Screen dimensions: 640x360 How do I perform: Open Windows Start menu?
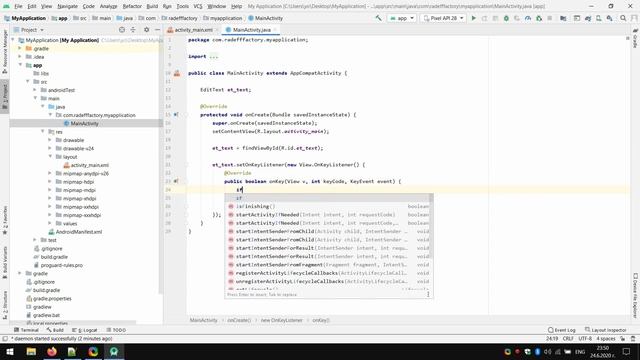pyautogui.click(x=10, y=351)
